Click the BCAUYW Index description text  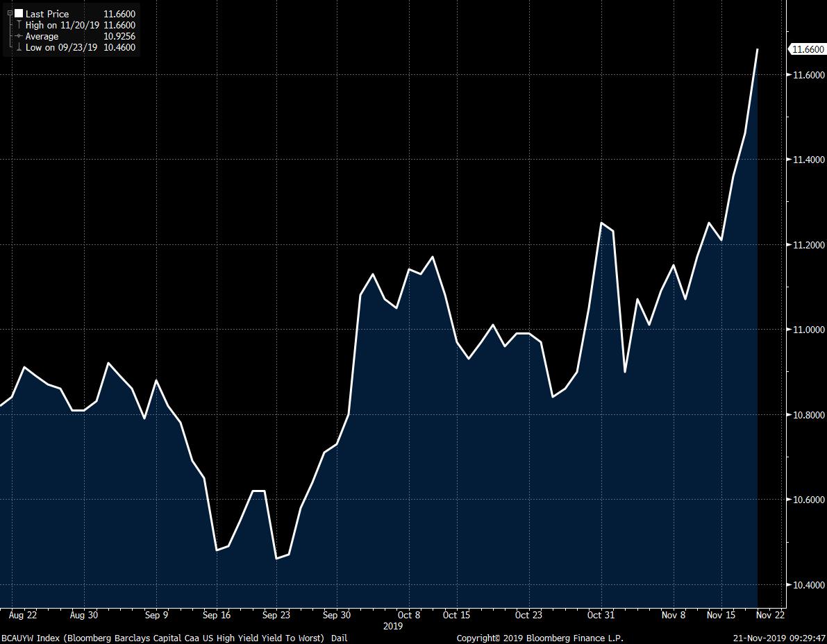pos(174,638)
